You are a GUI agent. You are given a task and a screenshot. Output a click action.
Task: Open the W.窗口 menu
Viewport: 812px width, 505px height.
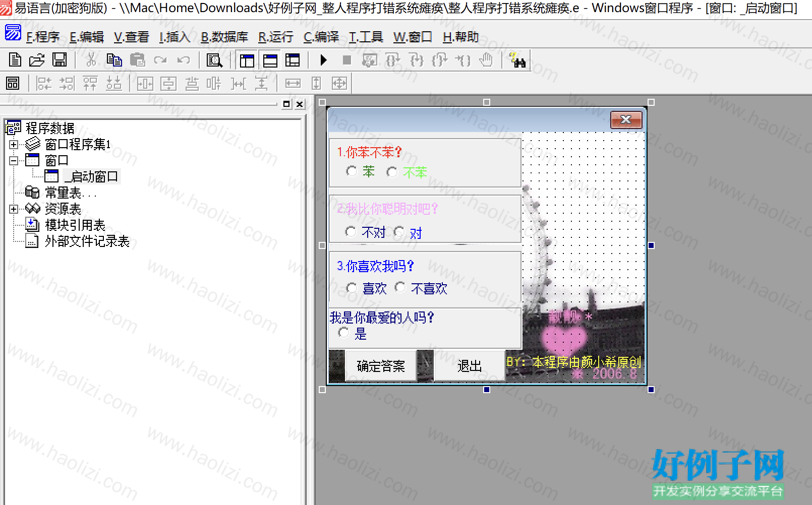point(413,37)
